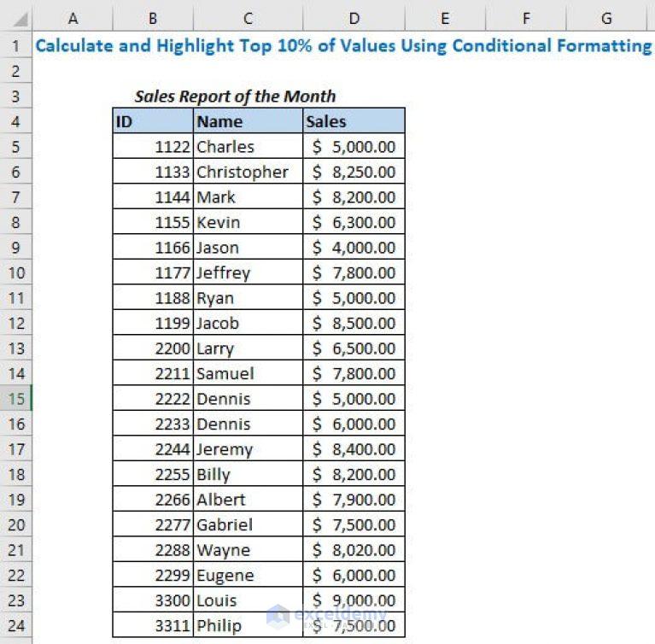Select the 'Kevin' name cell
The image size is (655, 644).
(249, 222)
